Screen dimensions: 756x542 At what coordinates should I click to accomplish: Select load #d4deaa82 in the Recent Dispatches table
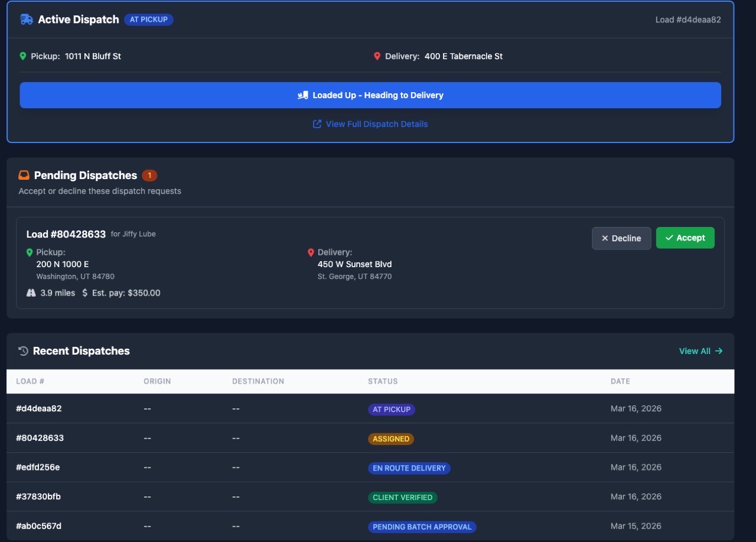tap(370, 408)
